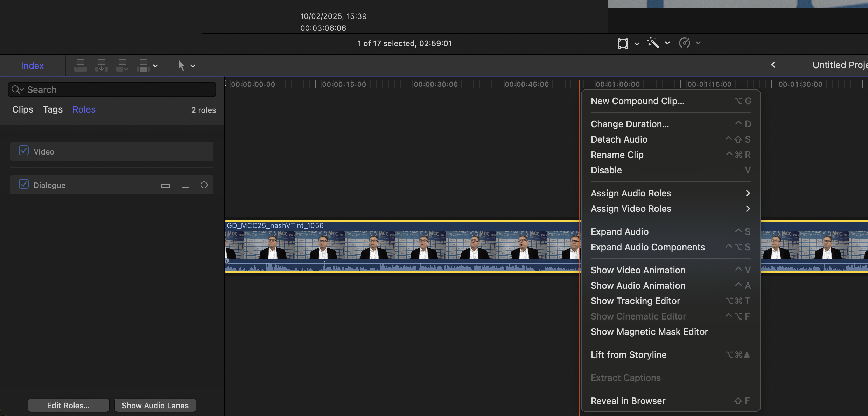Click the Transform tool icon in viewer

coord(623,43)
